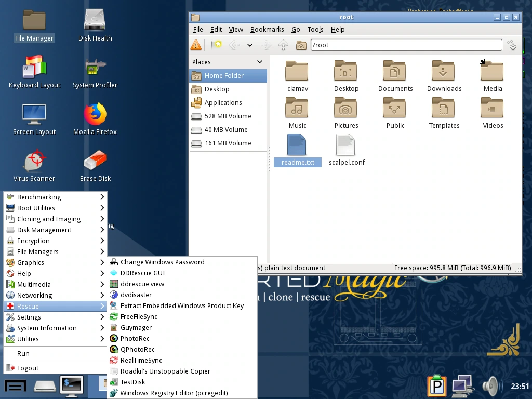This screenshot has height=399, width=532.
Task: Open the Media folder shortcut
Action: (x=493, y=76)
